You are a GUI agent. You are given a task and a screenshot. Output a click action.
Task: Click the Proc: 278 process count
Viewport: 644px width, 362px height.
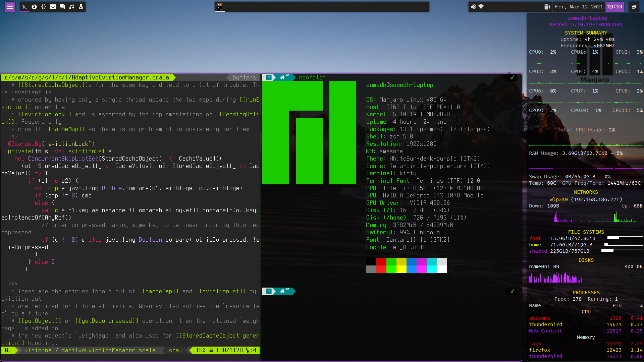click(x=568, y=299)
